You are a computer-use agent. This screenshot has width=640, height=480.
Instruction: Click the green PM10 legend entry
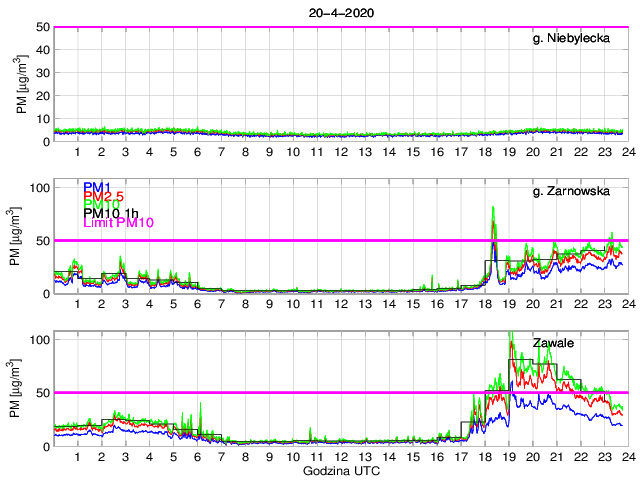101,205
